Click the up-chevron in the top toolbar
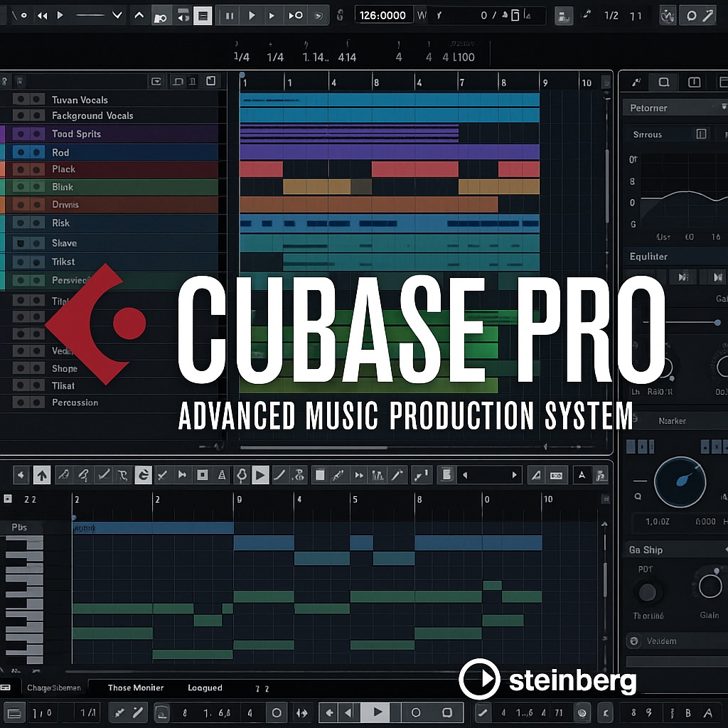 click(139, 16)
